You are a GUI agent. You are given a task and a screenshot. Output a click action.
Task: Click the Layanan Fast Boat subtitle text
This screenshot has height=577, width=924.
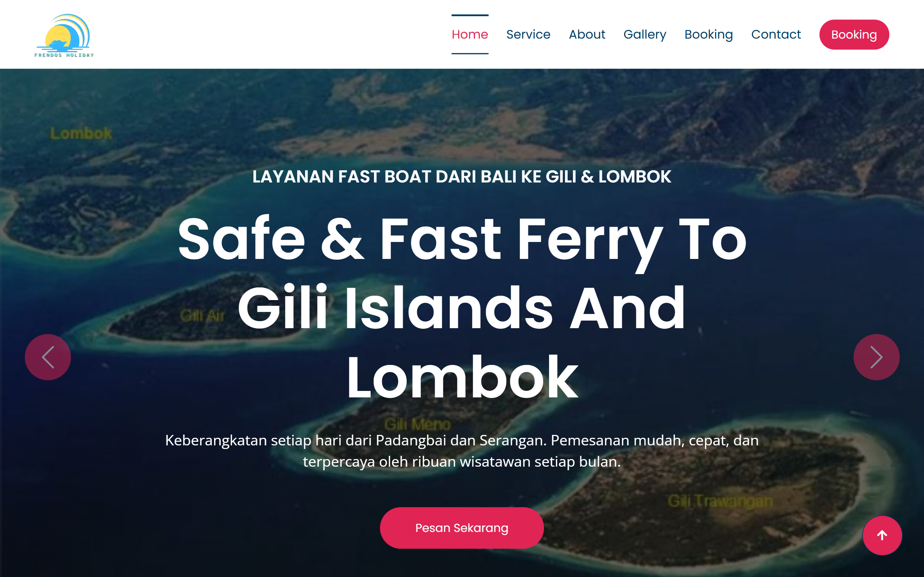tap(462, 177)
